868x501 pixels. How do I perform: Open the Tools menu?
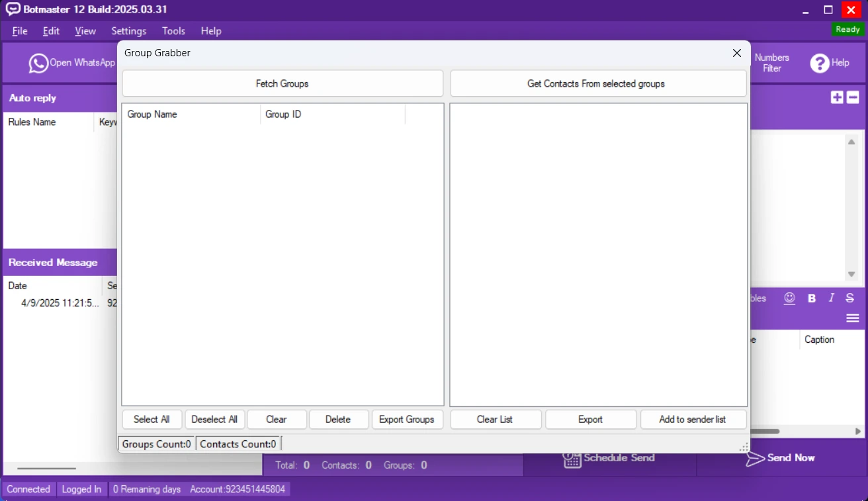pos(173,31)
